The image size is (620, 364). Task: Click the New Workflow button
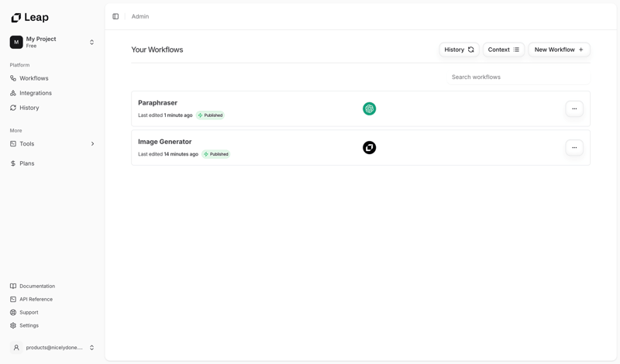pyautogui.click(x=559, y=50)
